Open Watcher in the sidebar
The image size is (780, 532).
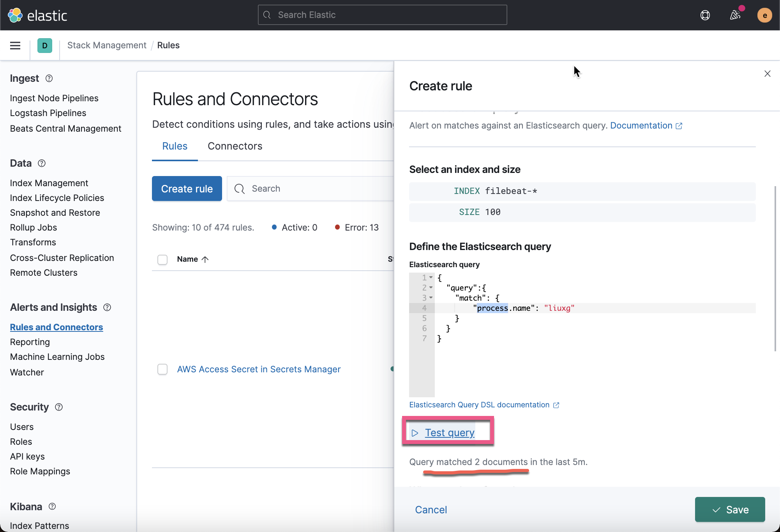tap(27, 372)
